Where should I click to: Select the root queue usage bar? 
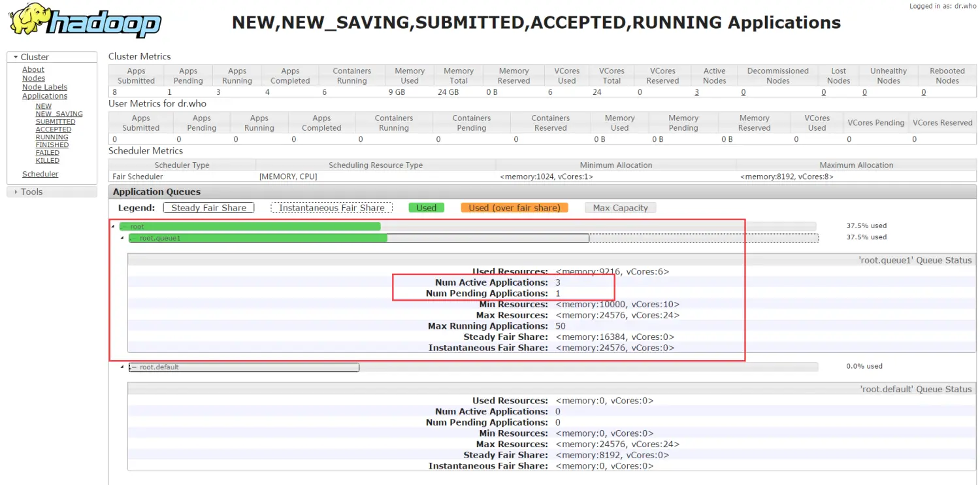468,227
